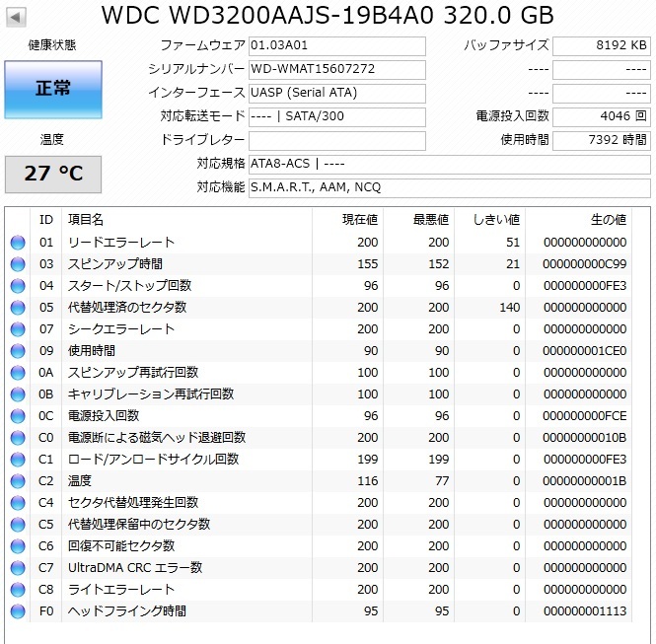This screenshot has height=644, width=656.
Task: Select the 電源断による磁気ヘッド退避回数 attribute name
Action: pyautogui.click(x=157, y=438)
